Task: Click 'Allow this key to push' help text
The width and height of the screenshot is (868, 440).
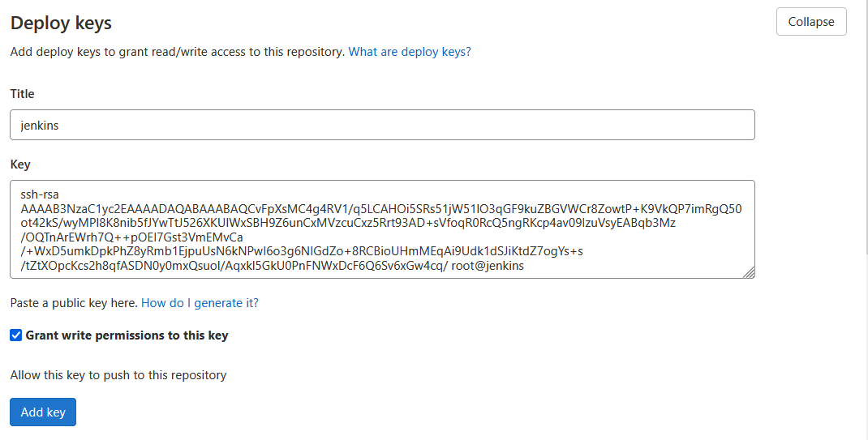Action: [x=118, y=375]
